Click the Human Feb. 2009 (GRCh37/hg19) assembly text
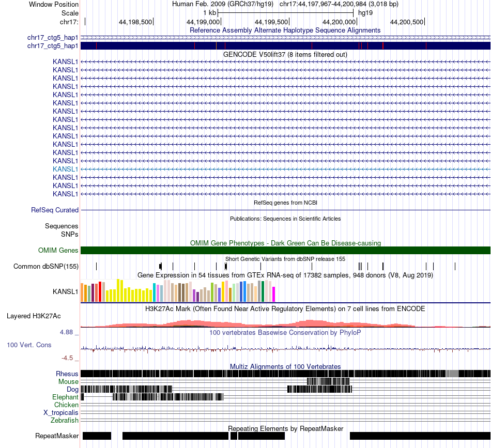 pyautogui.click(x=223, y=4)
